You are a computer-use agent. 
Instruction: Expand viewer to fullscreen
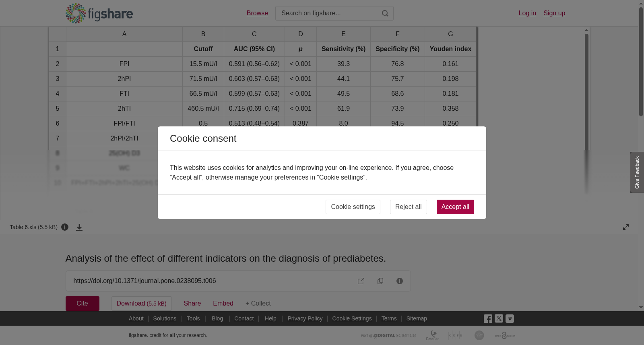(626, 227)
